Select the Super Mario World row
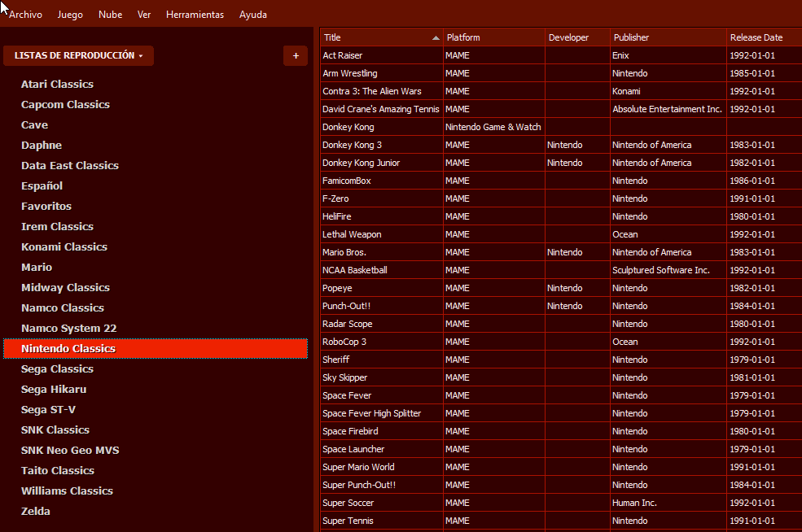This screenshot has height=532, width=802. pos(561,467)
